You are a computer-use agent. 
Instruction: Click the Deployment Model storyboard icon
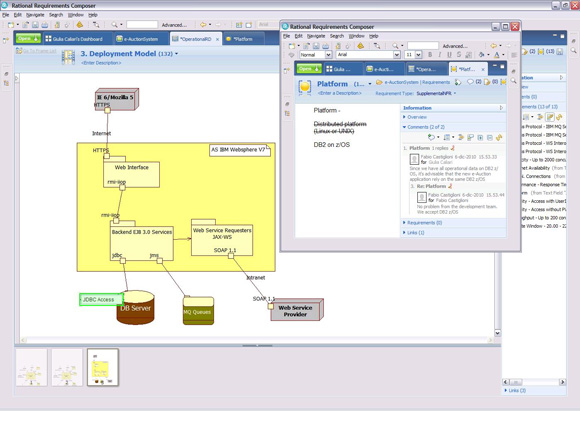point(68,57)
